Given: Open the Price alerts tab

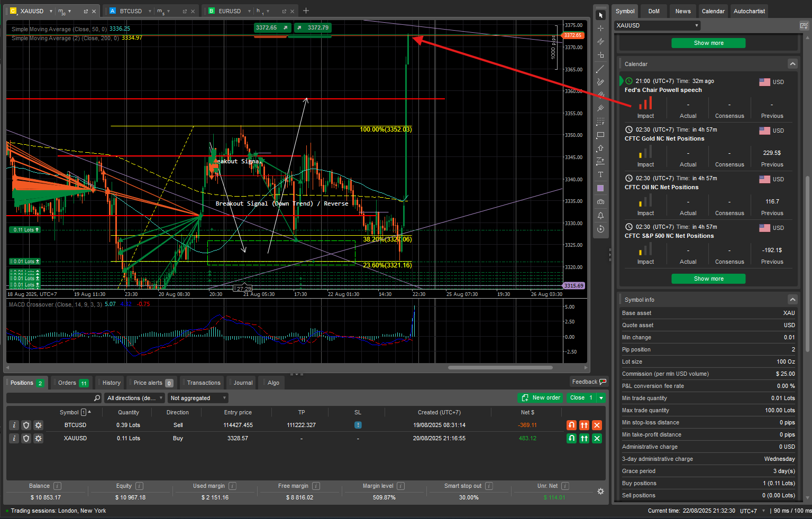Looking at the screenshot, I should tap(152, 383).
